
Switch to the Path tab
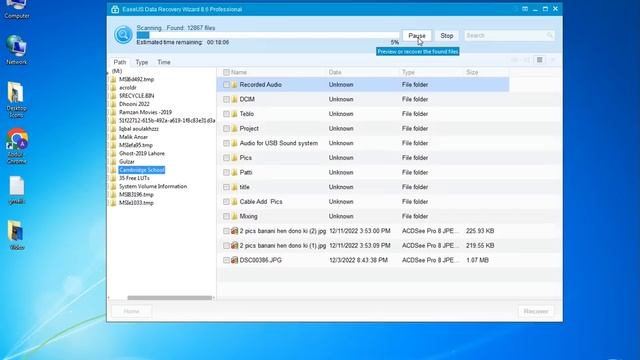pyautogui.click(x=120, y=62)
